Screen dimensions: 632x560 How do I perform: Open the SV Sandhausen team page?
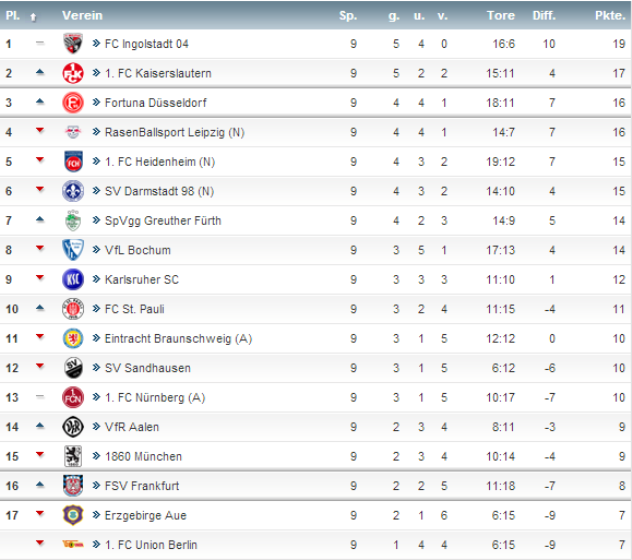[147, 368]
